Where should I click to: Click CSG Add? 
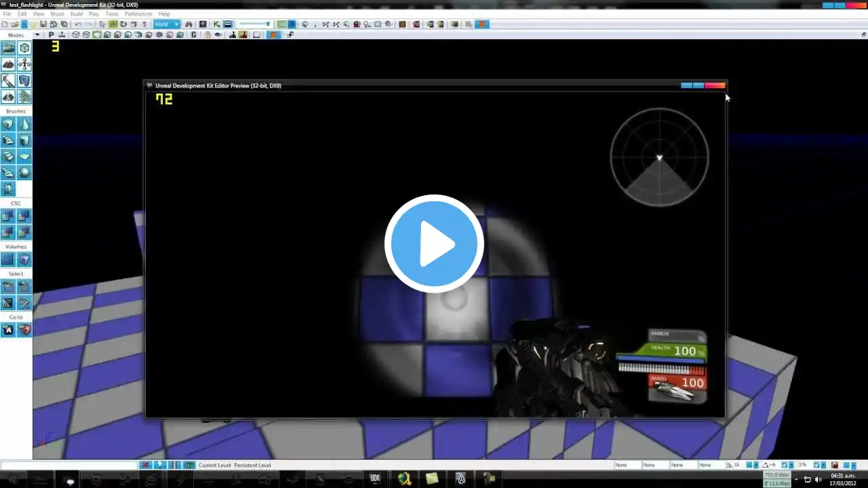8,216
